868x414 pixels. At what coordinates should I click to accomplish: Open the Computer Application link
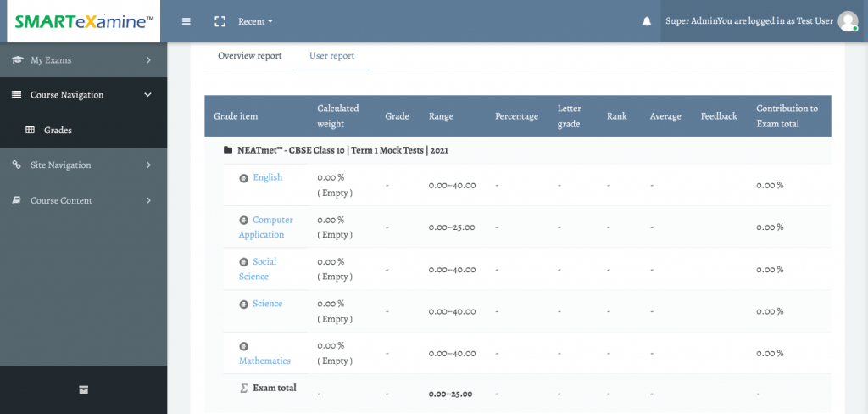click(x=266, y=227)
